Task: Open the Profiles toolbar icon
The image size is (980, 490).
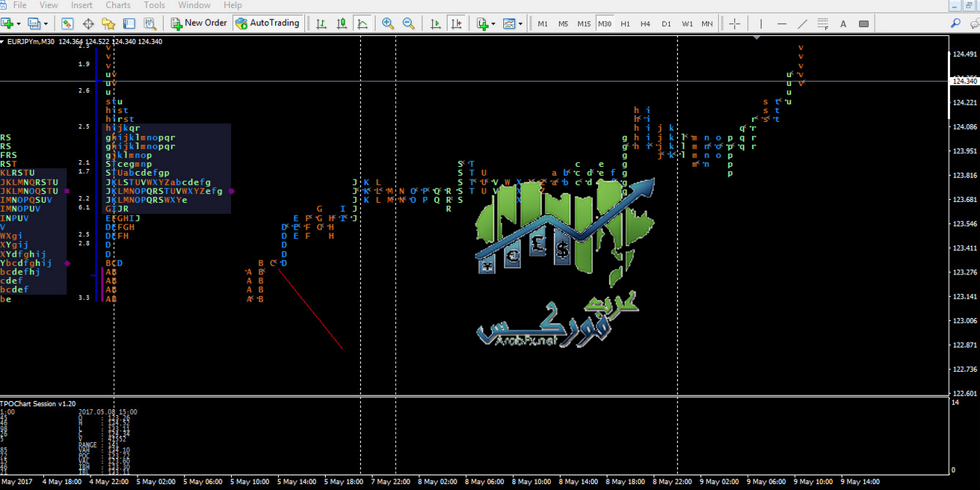Action: point(34,23)
